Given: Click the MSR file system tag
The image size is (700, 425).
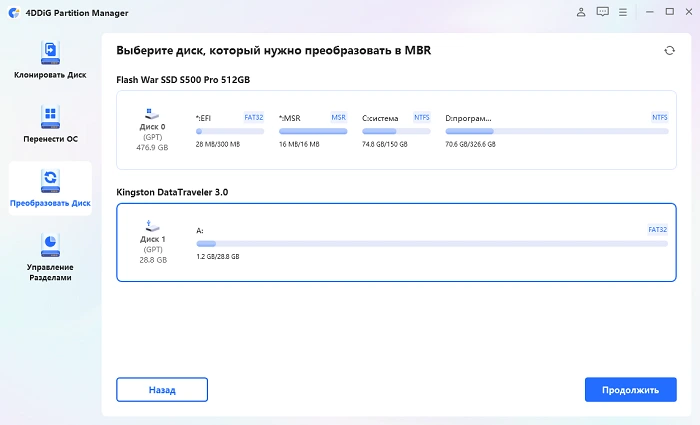Looking at the screenshot, I should (x=338, y=117).
